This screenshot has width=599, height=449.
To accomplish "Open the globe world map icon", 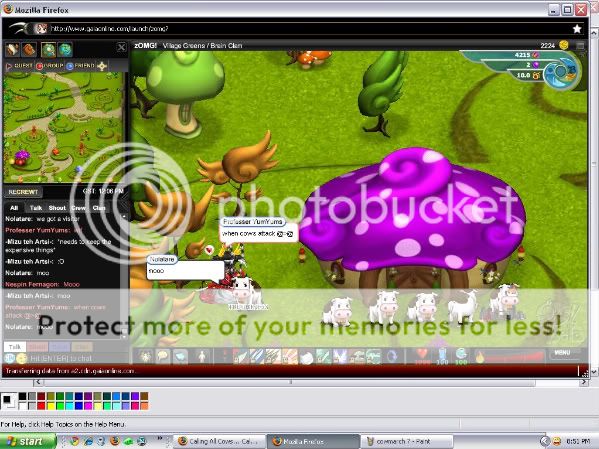I will pyautogui.click(x=65, y=50).
